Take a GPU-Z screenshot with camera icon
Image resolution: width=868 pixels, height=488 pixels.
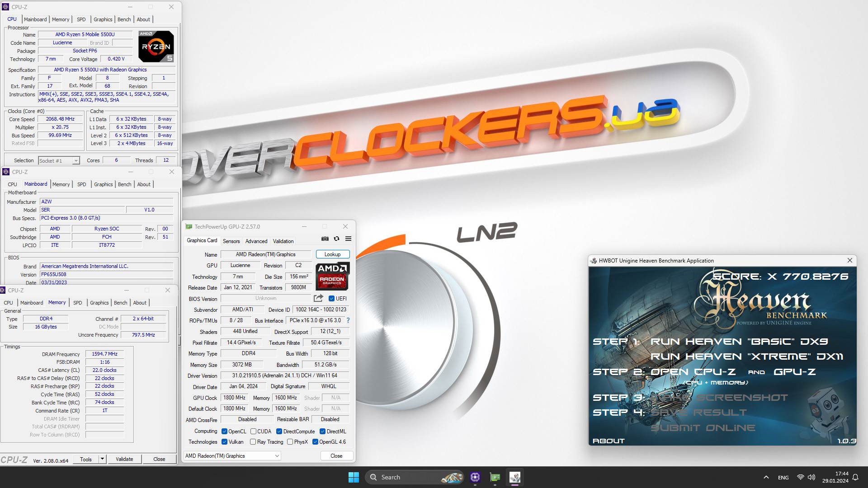[x=325, y=239]
